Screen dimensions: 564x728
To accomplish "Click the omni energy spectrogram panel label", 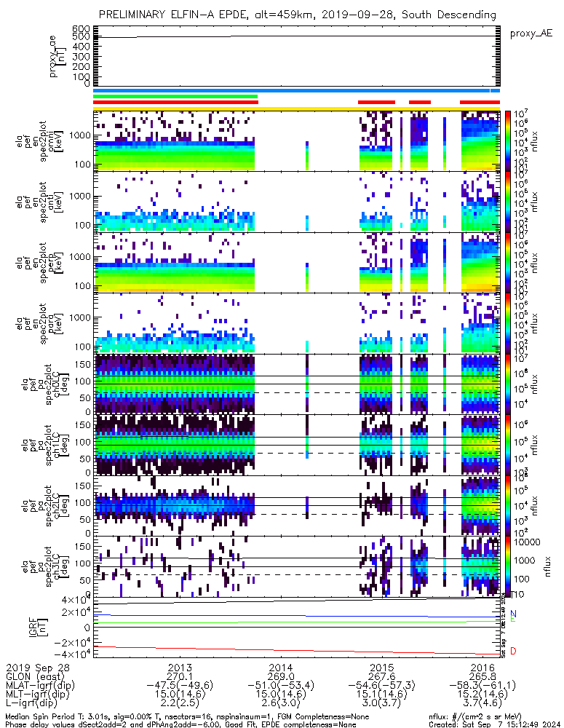I will click(x=38, y=142).
